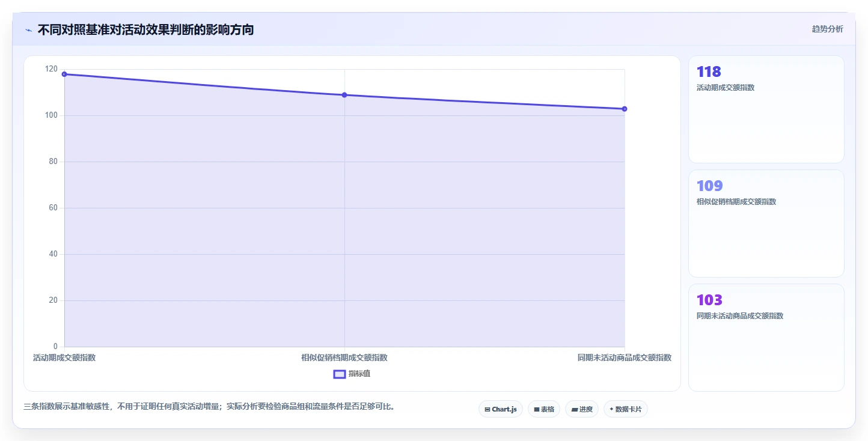Click the value 118 in the card
Image resolution: width=868 pixels, height=441 pixels.
pos(709,72)
